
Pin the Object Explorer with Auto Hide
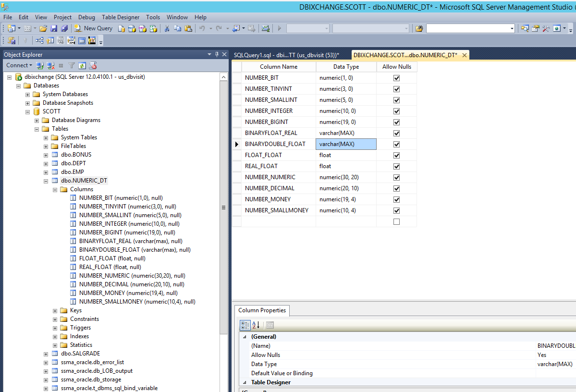coord(217,54)
